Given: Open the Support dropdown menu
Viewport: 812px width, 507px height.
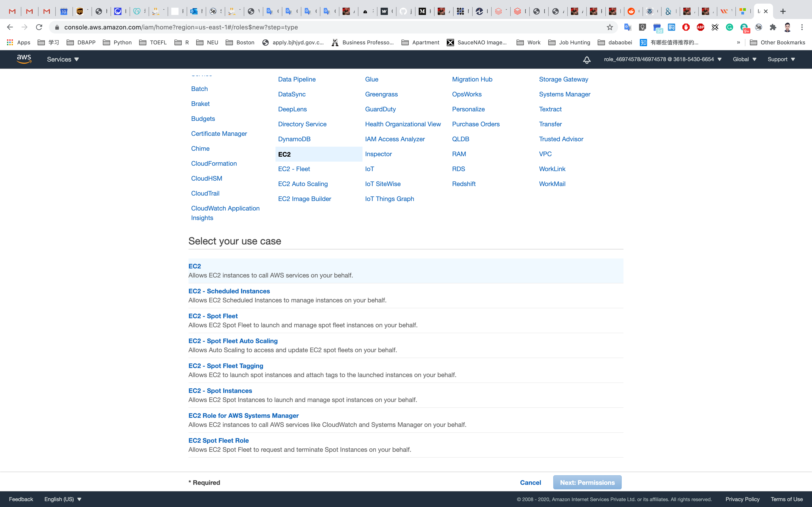Looking at the screenshot, I should 781,59.
